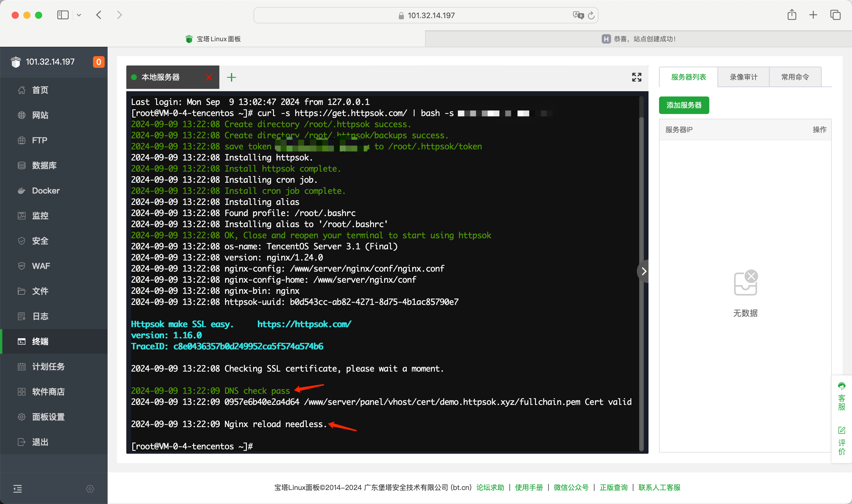Open 客服 customer service widget
The height and width of the screenshot is (504, 852).
pos(841,397)
